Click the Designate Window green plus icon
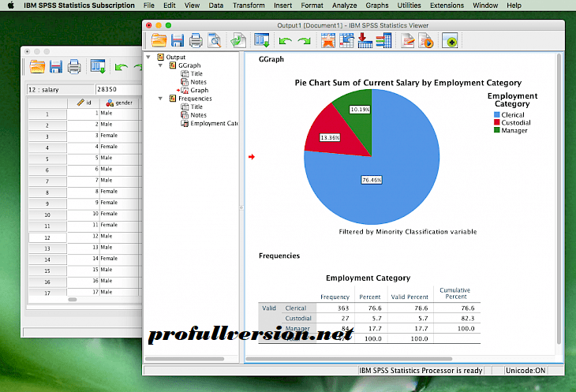The height and width of the screenshot is (392, 576). [x=450, y=40]
